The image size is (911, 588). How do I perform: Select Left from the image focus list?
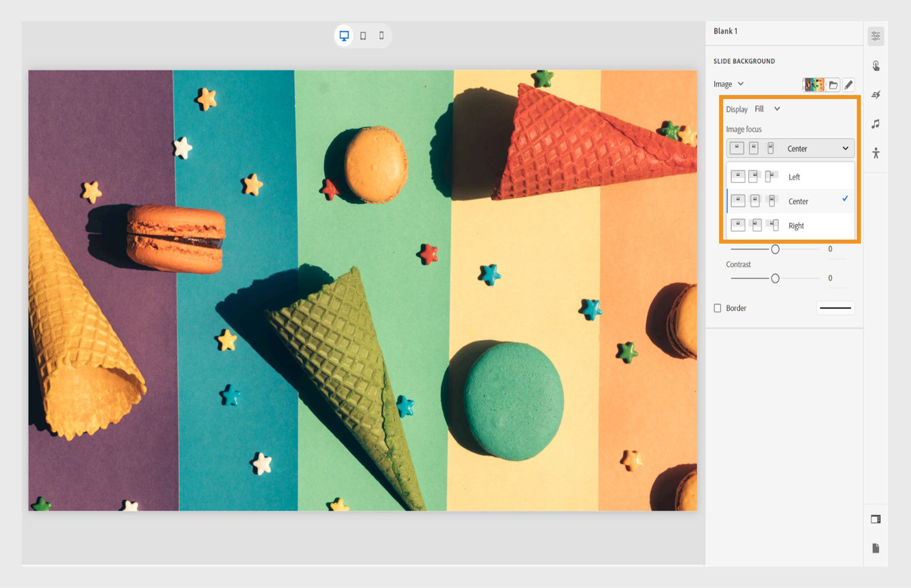pos(794,177)
